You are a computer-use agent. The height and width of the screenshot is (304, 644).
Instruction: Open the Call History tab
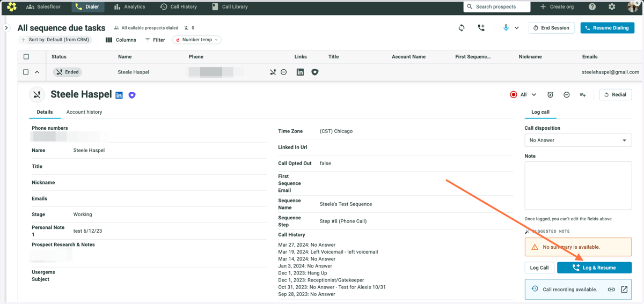click(x=179, y=7)
